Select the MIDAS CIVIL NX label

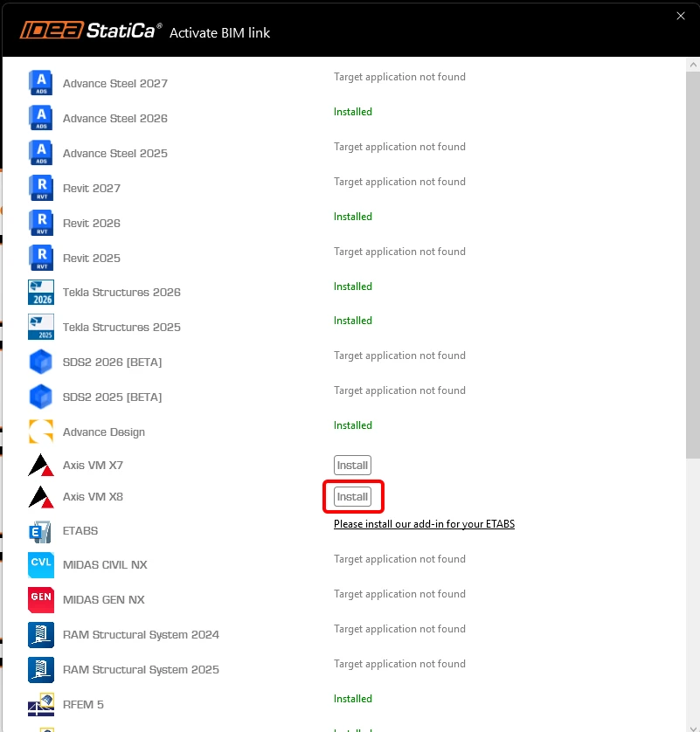coord(105,565)
